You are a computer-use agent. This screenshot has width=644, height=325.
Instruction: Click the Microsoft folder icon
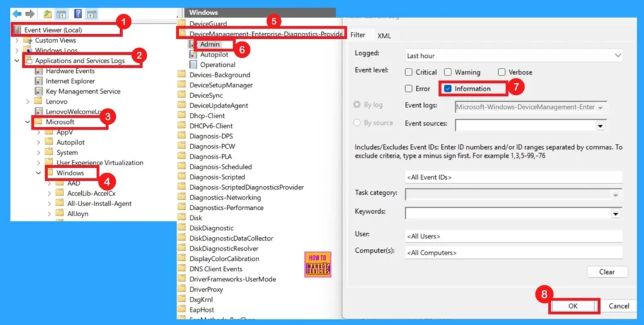click(38, 121)
